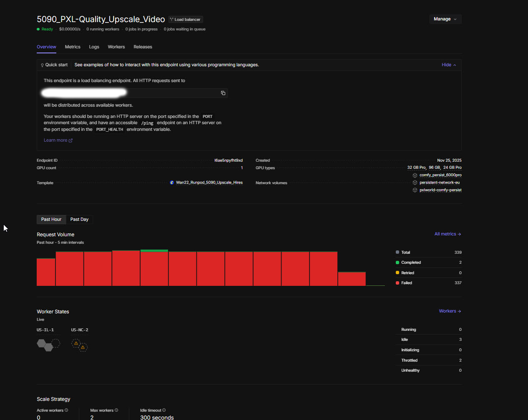Switch to the Metrics tab

coord(73,47)
